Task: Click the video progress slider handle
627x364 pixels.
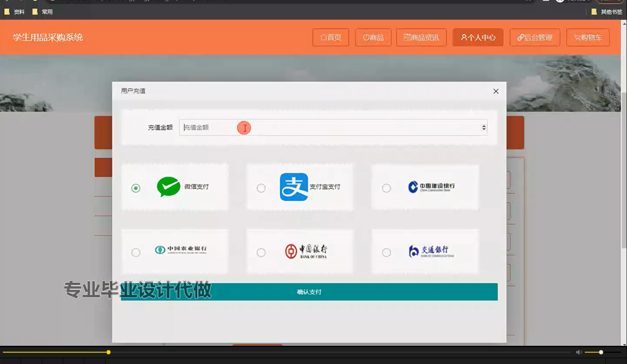Action: [x=108, y=352]
